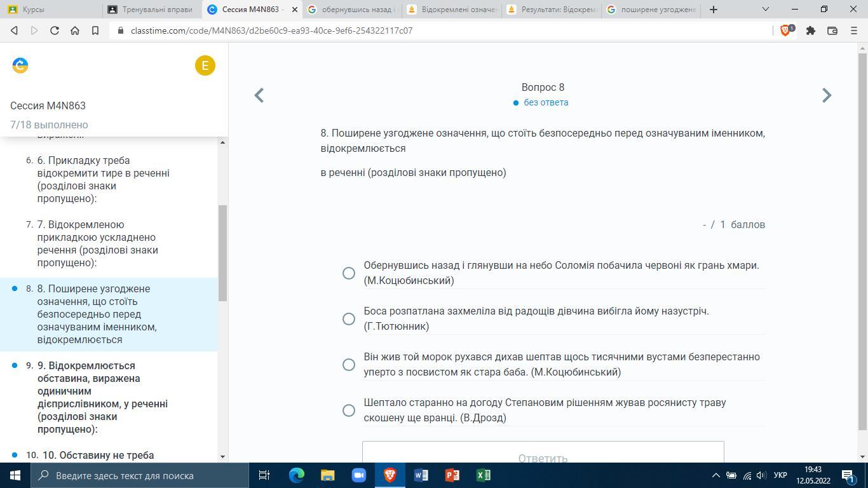Switch to Відокремлені означення tab

coord(452,10)
